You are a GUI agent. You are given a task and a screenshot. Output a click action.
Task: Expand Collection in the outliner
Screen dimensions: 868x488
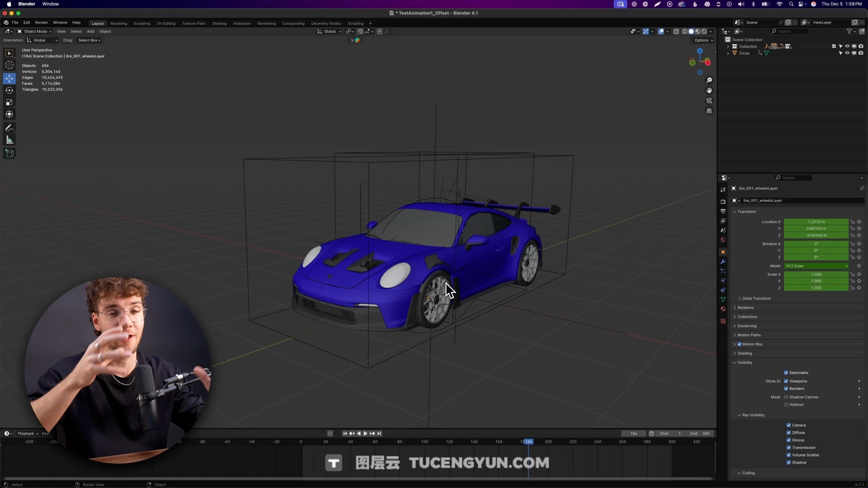coord(728,46)
